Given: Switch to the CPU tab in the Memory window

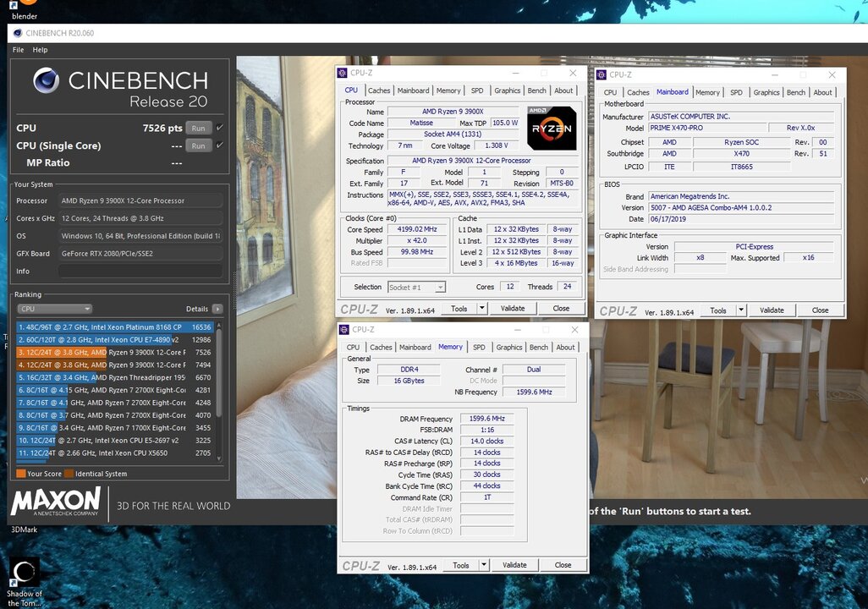Looking at the screenshot, I should tap(353, 347).
